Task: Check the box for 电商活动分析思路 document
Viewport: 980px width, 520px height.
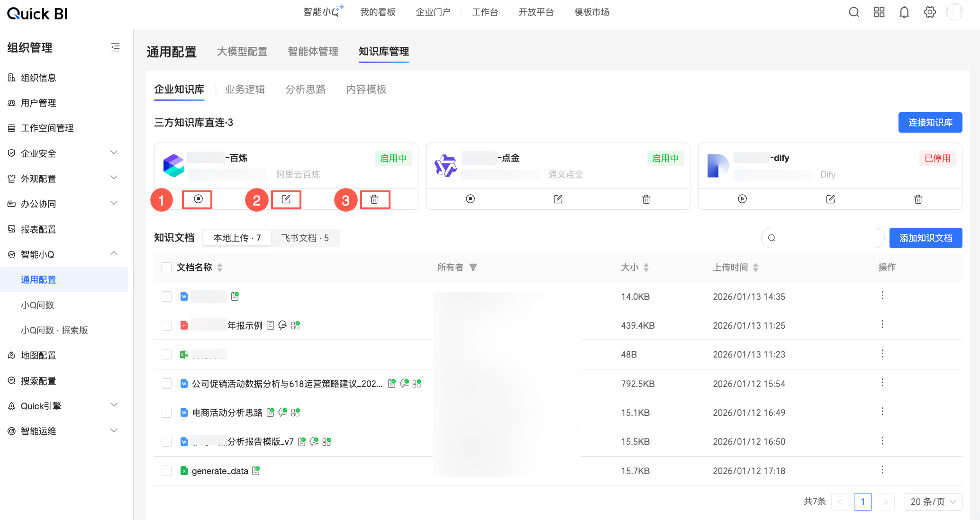Action: [166, 412]
